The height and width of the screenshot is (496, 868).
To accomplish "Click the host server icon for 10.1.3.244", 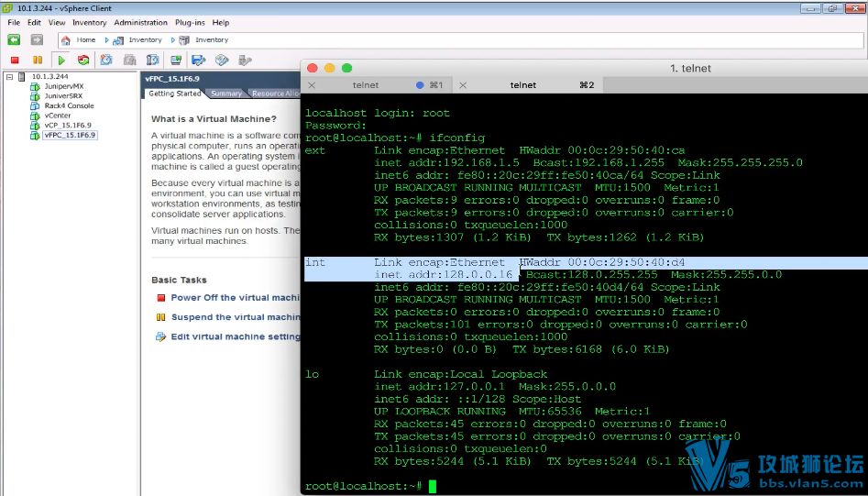I will [x=22, y=77].
